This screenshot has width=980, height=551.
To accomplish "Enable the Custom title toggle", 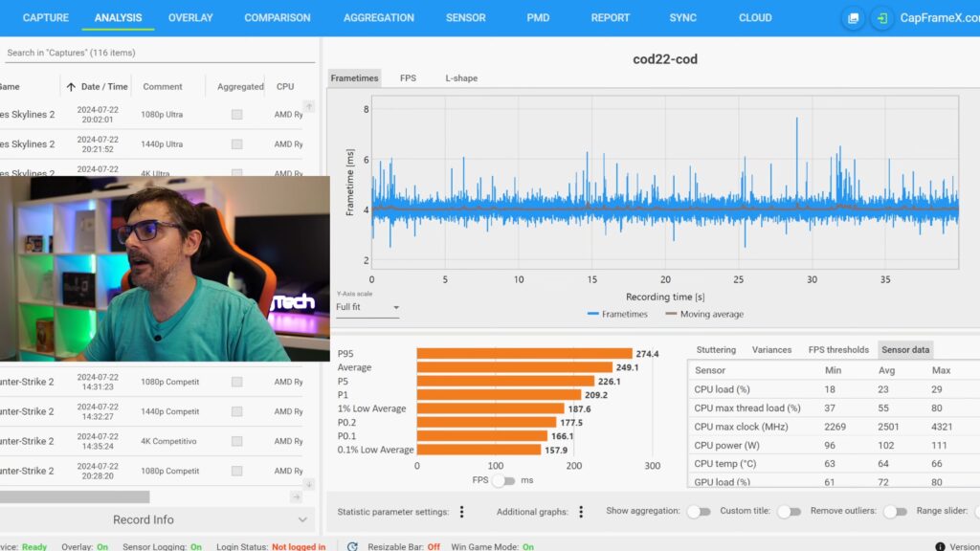I will (790, 512).
